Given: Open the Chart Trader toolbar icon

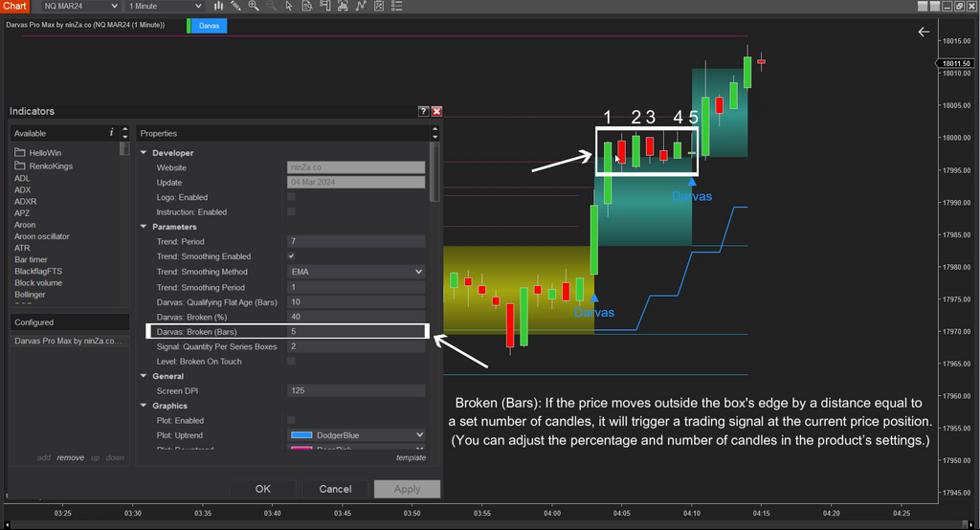Looking at the screenshot, I should coord(325,6).
